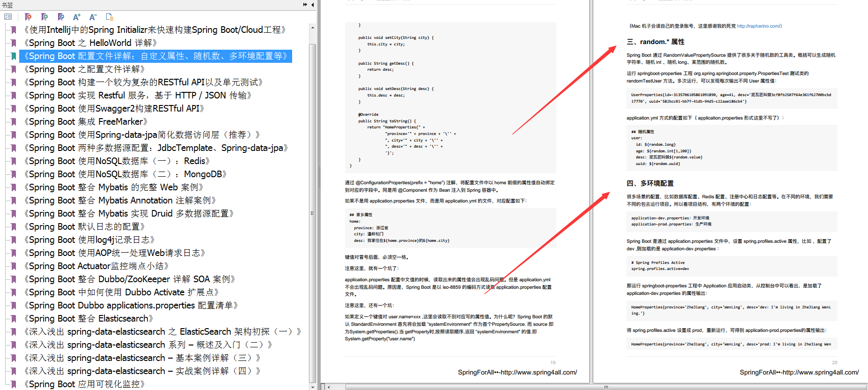
Task: Open bookmark 《Spring Boot Actuator监控端点小结》
Action: click(96, 266)
